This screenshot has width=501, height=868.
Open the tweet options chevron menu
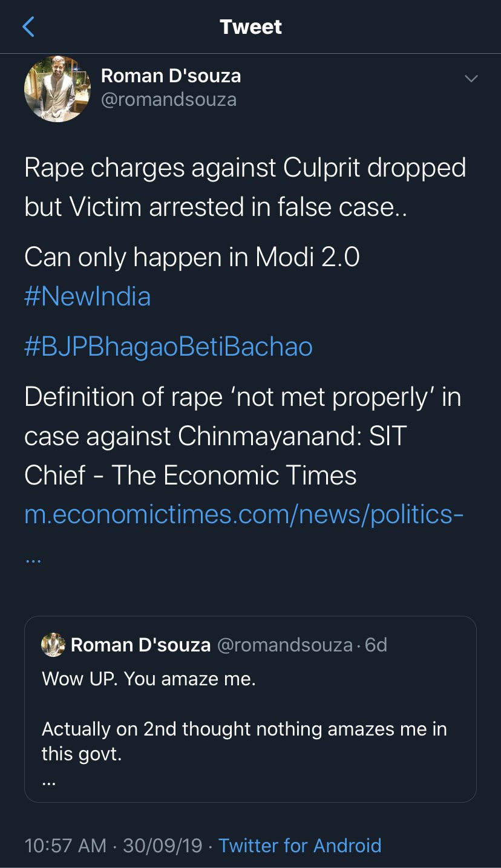(x=470, y=79)
